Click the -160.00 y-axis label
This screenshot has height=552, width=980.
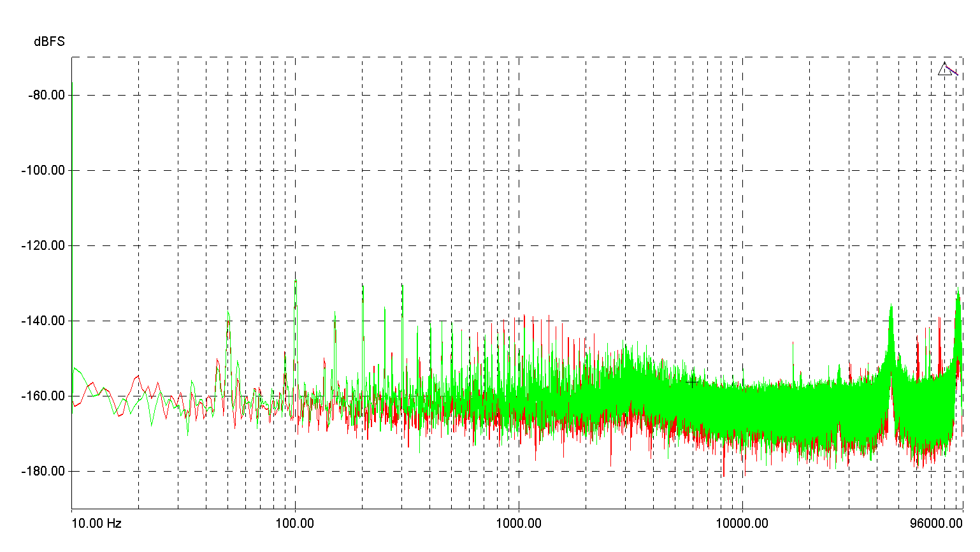(x=43, y=396)
